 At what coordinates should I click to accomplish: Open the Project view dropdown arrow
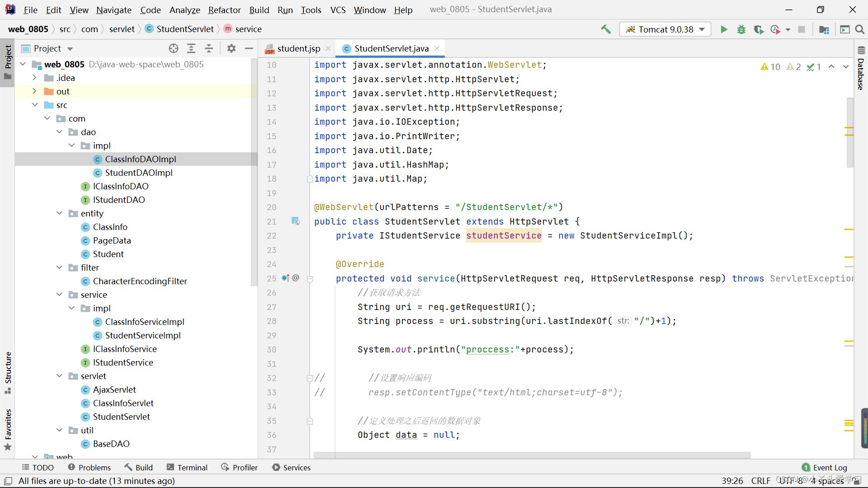click(x=70, y=49)
